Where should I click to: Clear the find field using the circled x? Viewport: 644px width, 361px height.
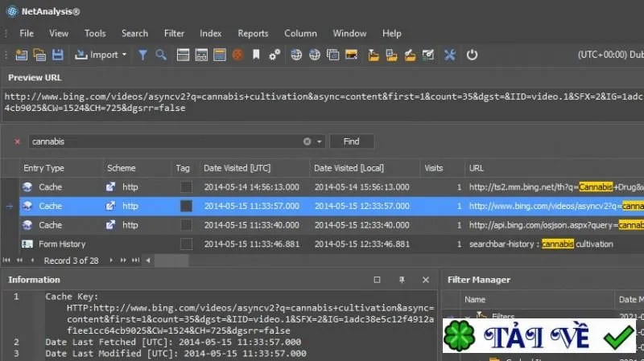tap(307, 142)
